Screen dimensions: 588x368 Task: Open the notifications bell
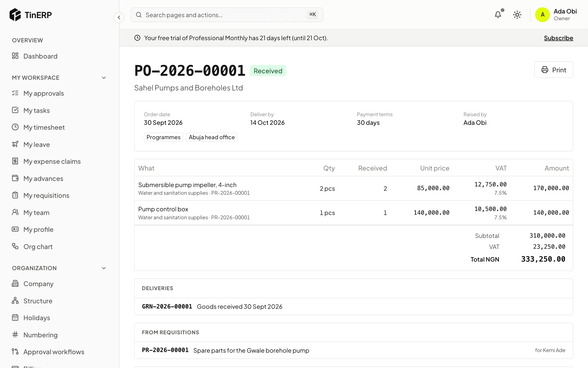[x=498, y=15]
